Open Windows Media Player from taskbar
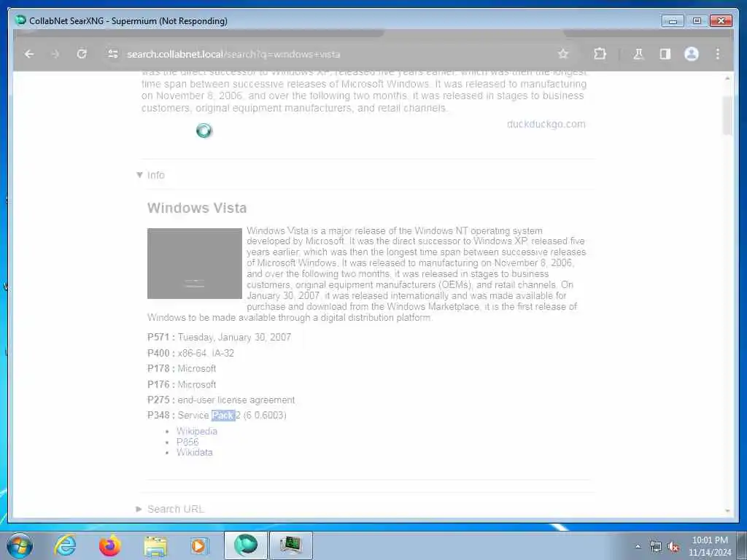Image resolution: width=747 pixels, height=560 pixels. pyautogui.click(x=198, y=545)
